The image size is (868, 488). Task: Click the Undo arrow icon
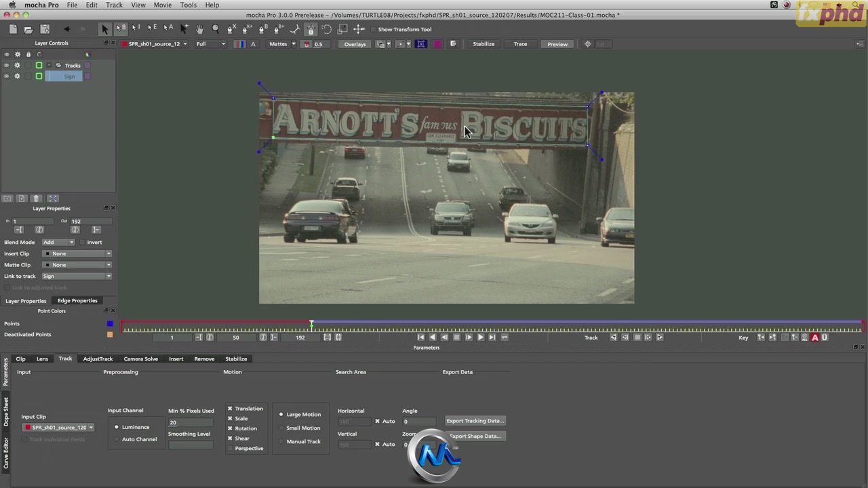coord(66,29)
